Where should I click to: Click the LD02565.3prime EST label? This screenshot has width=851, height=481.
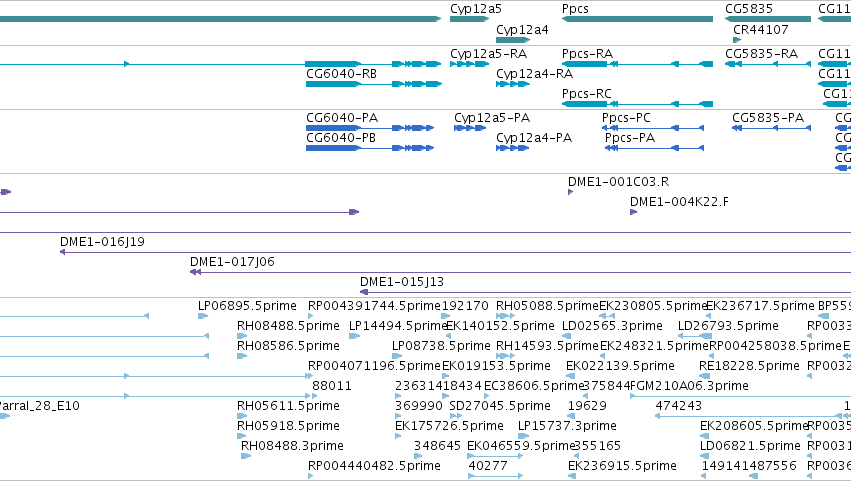tap(612, 326)
